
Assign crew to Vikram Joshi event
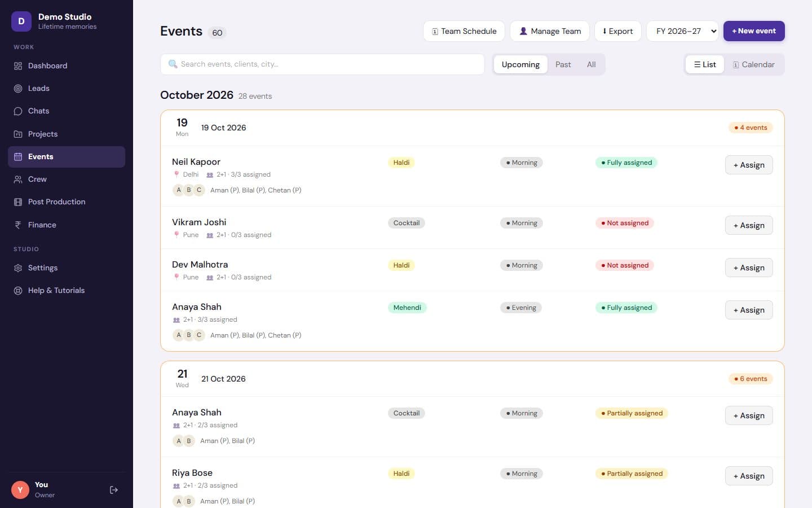(749, 225)
